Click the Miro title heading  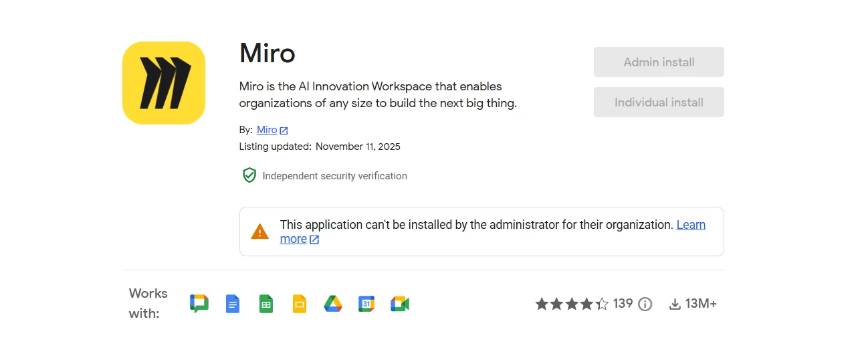[x=267, y=53]
